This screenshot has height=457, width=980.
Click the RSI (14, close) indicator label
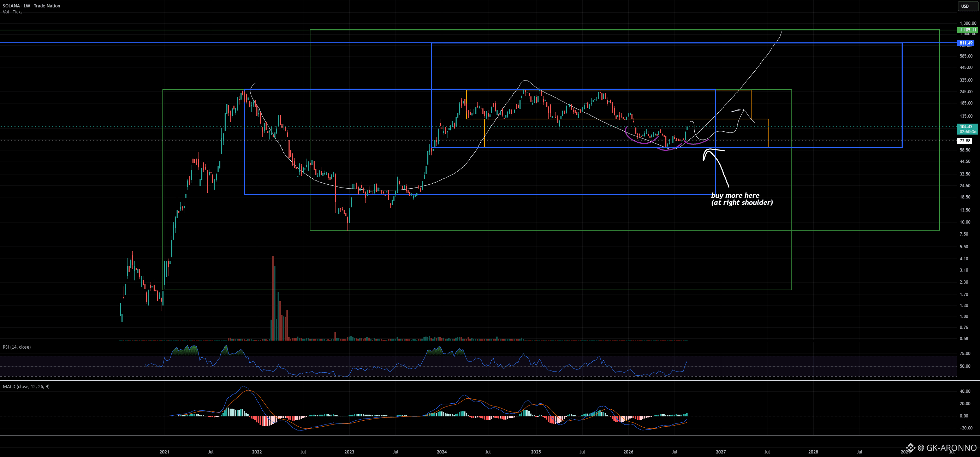coord(17,347)
